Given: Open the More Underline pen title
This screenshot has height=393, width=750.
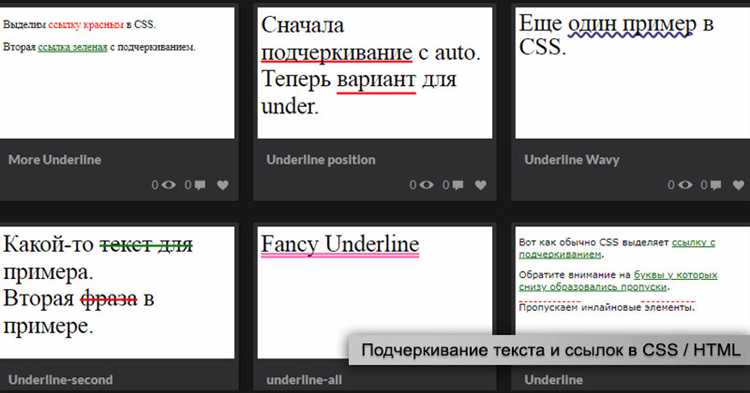Looking at the screenshot, I should (55, 160).
